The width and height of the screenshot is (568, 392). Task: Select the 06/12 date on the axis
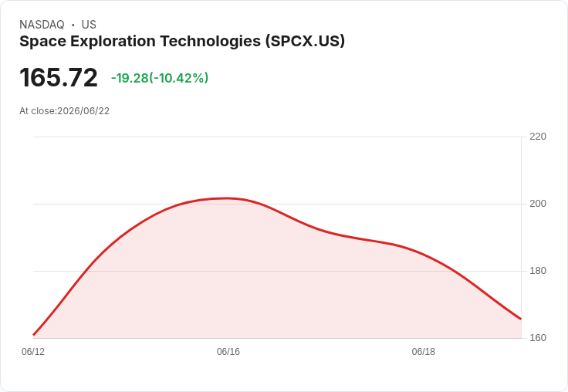click(x=33, y=352)
